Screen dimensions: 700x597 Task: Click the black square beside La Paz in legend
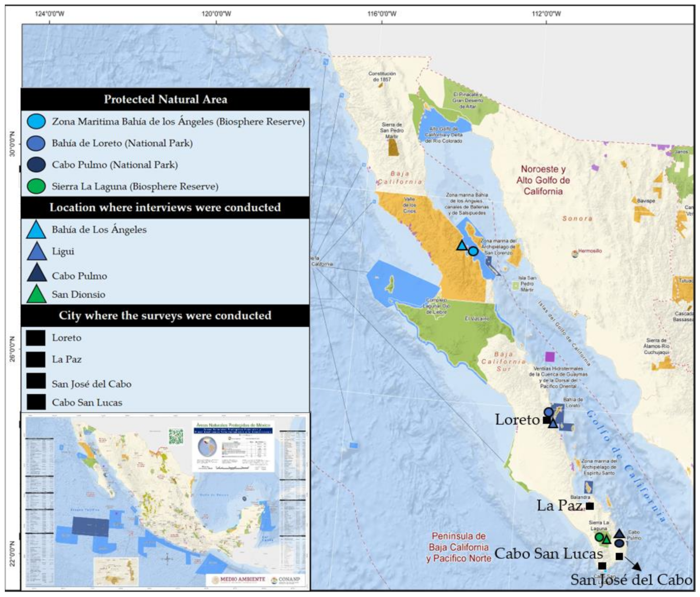coord(36,360)
